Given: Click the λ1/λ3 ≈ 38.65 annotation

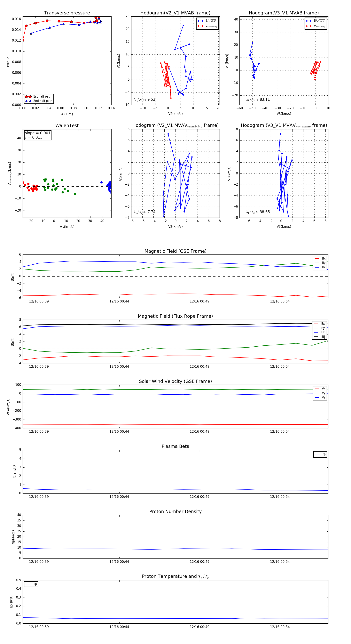Looking at the screenshot, I should tap(258, 212).
